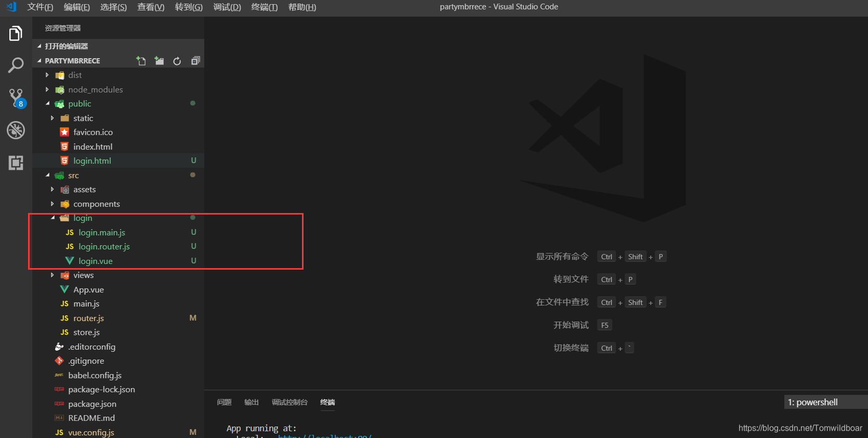Switch to the 输出 panel tab
This screenshot has width=868, height=438.
click(x=252, y=402)
